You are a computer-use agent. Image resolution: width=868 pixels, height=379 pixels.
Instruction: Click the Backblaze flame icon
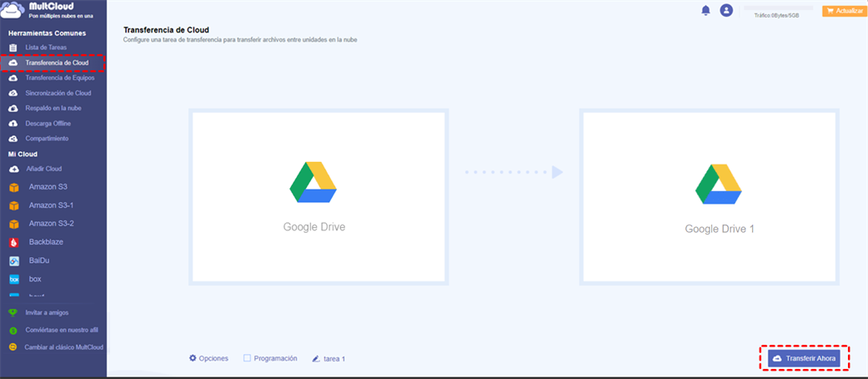14,242
